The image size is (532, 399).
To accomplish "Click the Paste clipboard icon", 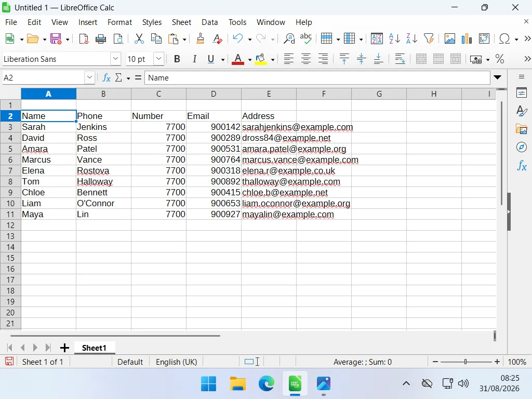I will 174,38.
